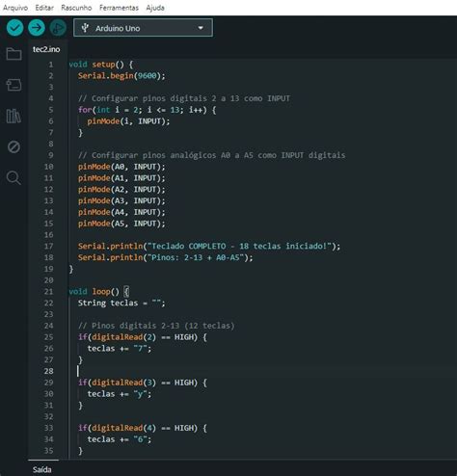Click the Upload (arrow) button
Screen dimensions: 457x476
pyautogui.click(x=37, y=28)
